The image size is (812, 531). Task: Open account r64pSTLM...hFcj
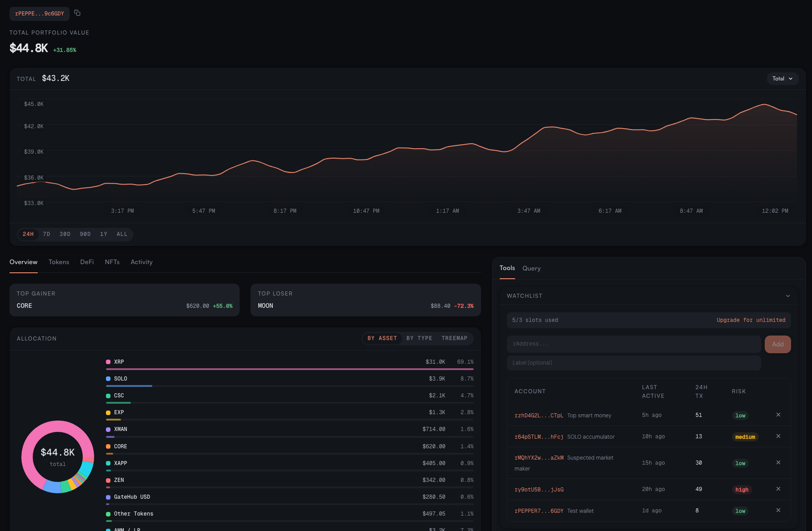(539, 437)
